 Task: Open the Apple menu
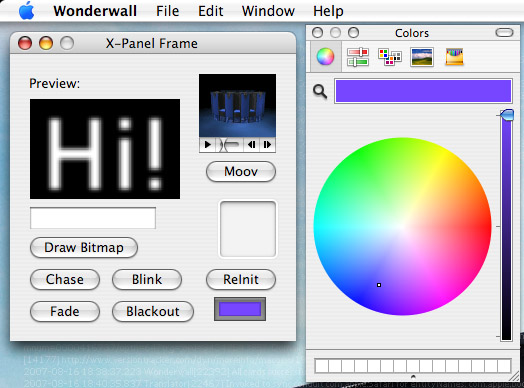click(26, 11)
